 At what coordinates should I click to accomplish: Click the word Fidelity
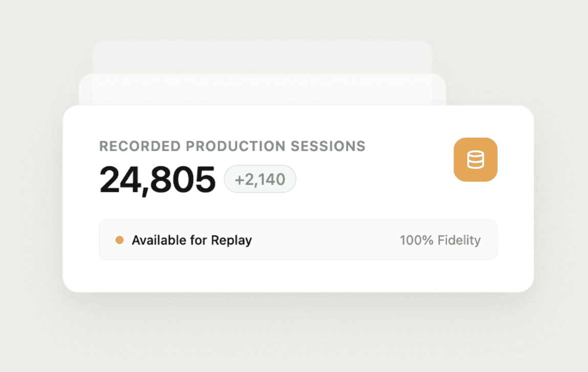460,240
